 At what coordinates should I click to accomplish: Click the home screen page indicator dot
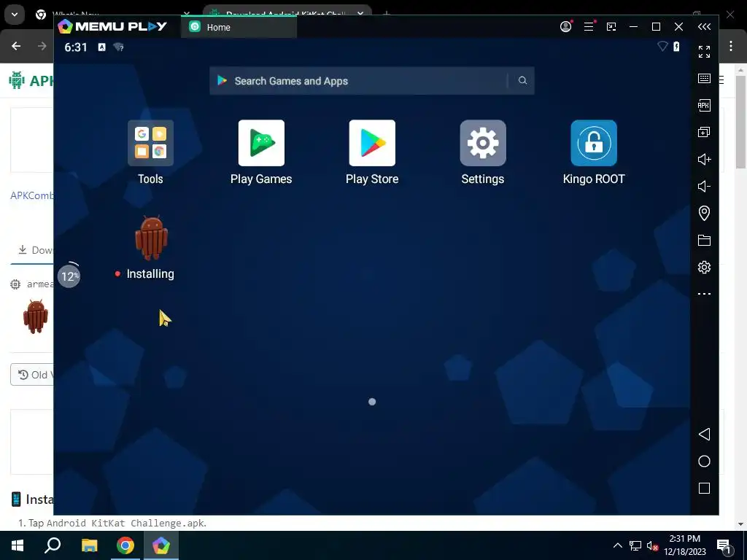click(372, 402)
